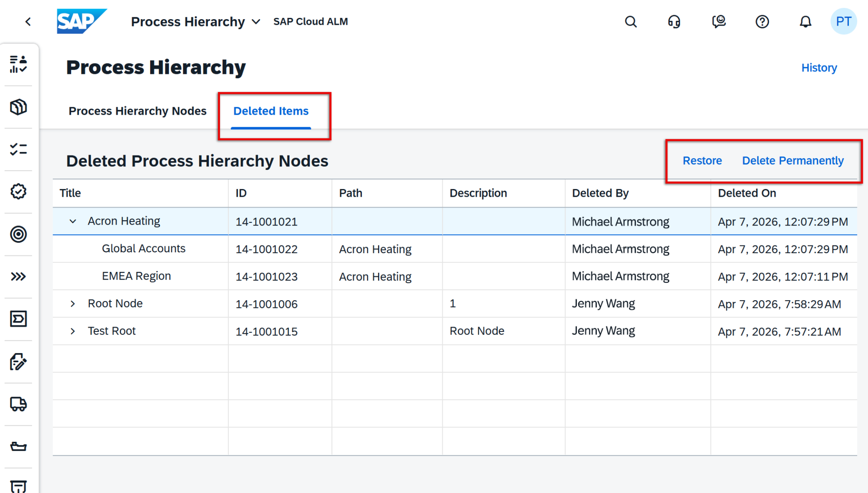The height and width of the screenshot is (493, 868).
Task: Open the Process Hierarchy title dropdown
Action: click(x=256, y=22)
